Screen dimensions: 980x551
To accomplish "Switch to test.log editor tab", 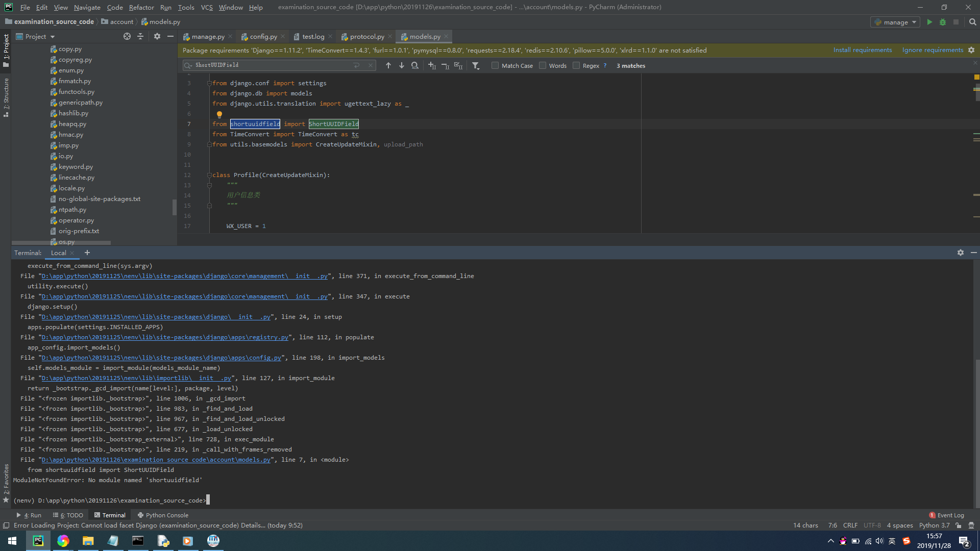I will click(x=313, y=36).
